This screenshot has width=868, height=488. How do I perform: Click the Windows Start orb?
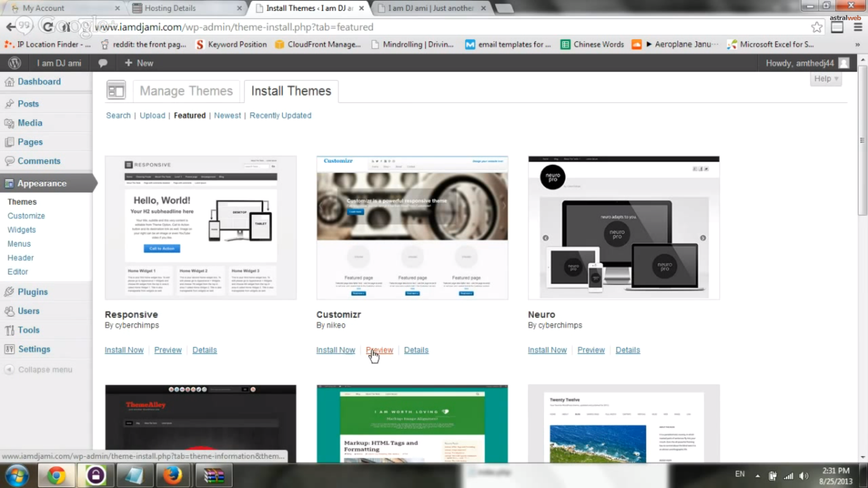tap(17, 475)
